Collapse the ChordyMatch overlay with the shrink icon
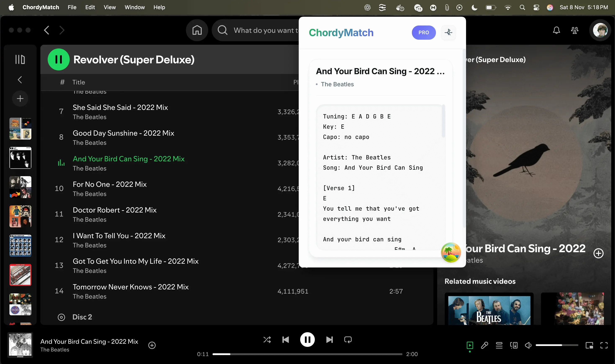 coord(448,32)
